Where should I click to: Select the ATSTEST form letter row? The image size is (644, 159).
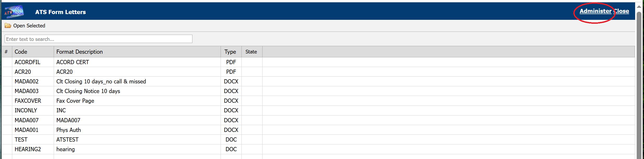(x=67, y=140)
